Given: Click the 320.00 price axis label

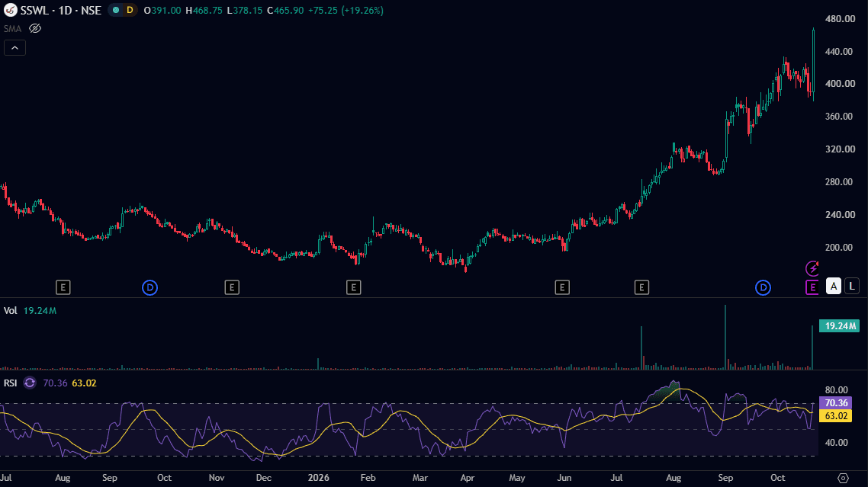Looking at the screenshot, I should coord(840,149).
